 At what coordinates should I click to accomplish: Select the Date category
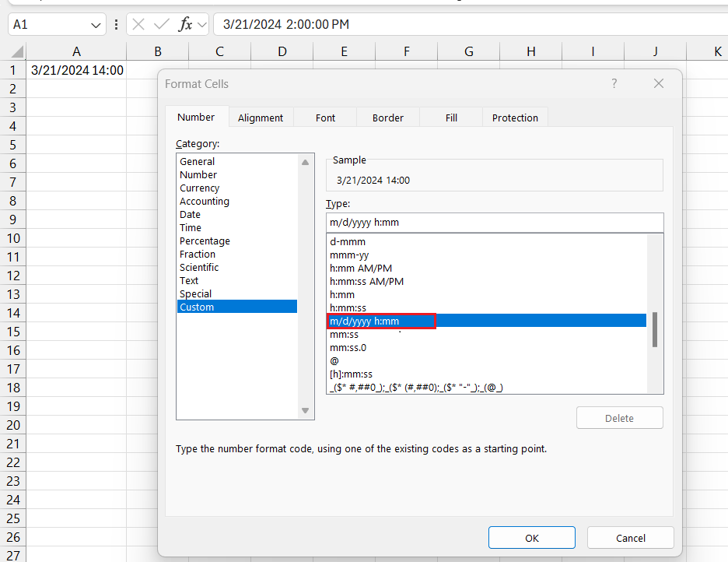[237, 215]
